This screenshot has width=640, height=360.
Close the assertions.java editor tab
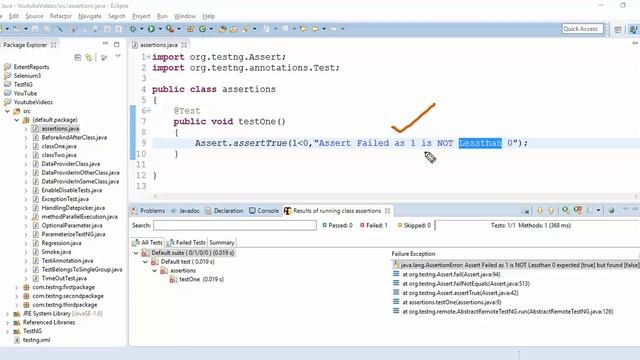click(184, 45)
